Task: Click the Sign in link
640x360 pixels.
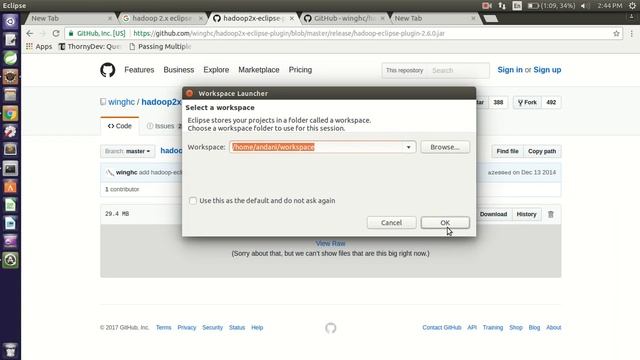Action: [510, 70]
